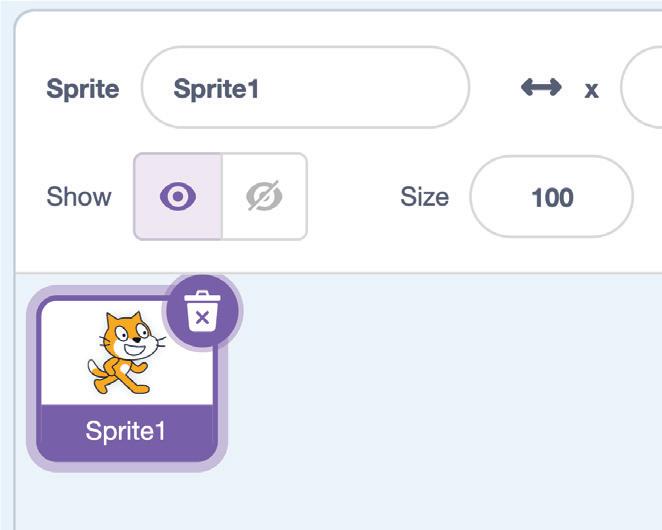Image resolution: width=662 pixels, height=530 pixels.
Task: Show the sprite on the stage
Action: pyautogui.click(x=178, y=197)
